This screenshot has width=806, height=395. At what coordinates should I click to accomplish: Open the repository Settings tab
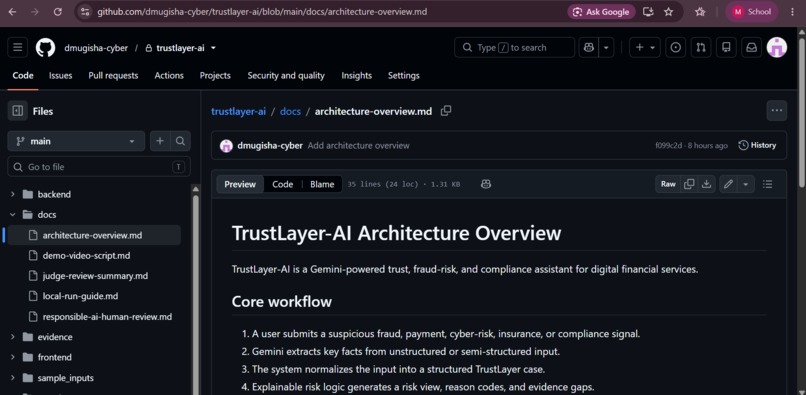click(404, 76)
